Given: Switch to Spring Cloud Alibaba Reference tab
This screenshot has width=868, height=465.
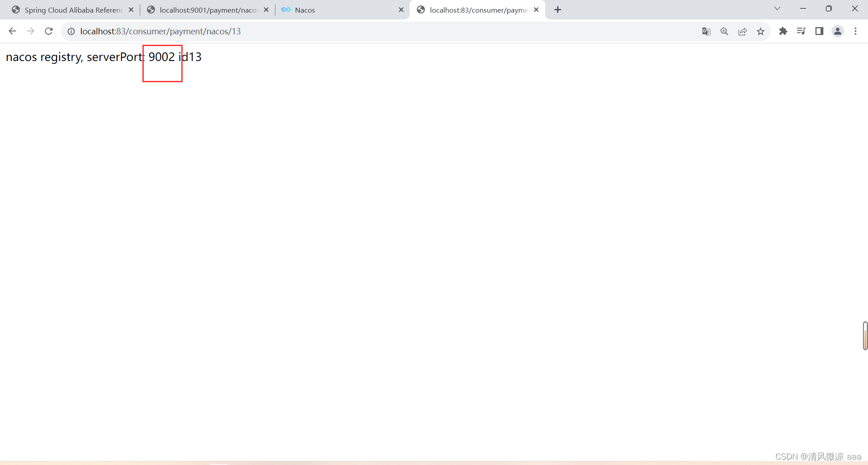Looking at the screenshot, I should (x=73, y=10).
